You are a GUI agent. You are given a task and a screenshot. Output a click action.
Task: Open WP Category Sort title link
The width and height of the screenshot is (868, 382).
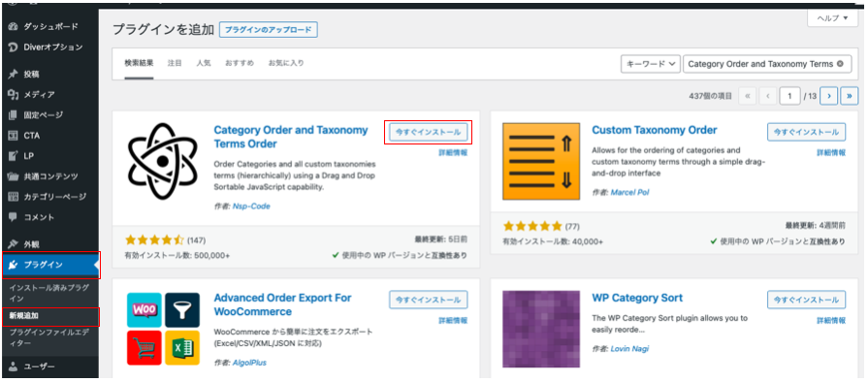(637, 298)
